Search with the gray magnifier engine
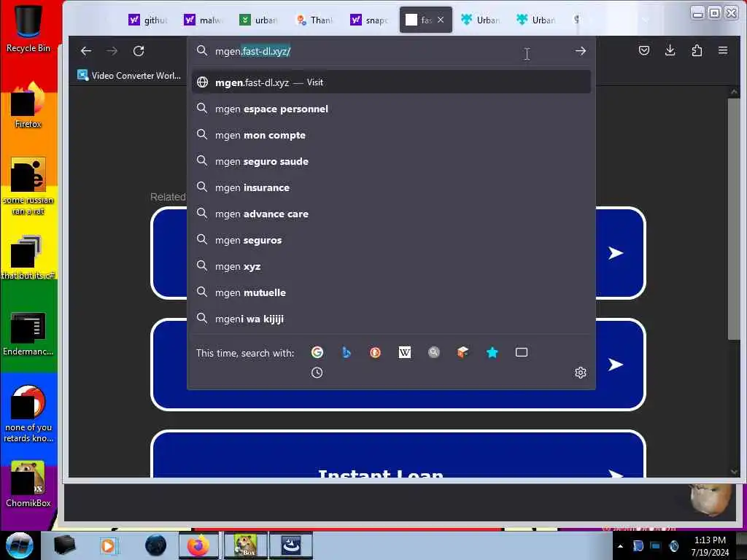 pos(433,352)
